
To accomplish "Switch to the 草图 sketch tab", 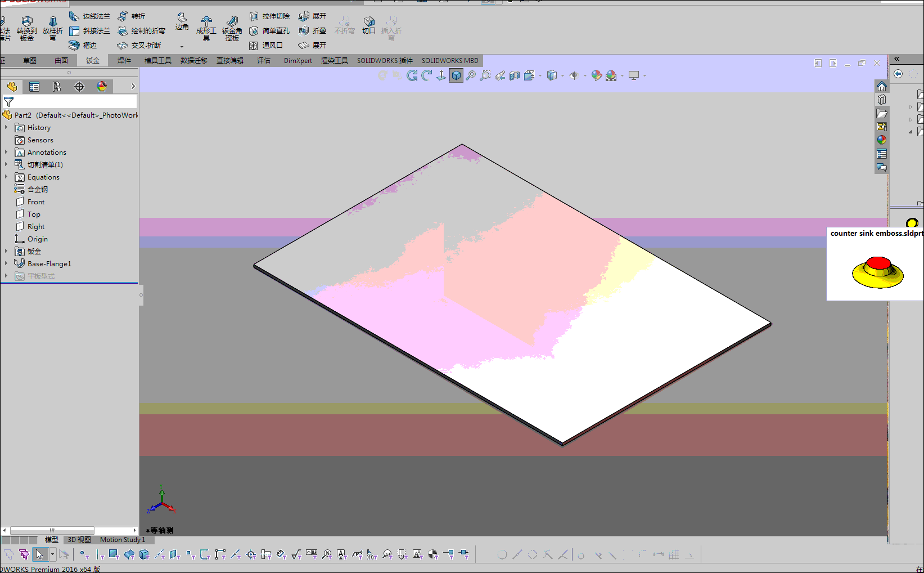I will (x=30, y=61).
